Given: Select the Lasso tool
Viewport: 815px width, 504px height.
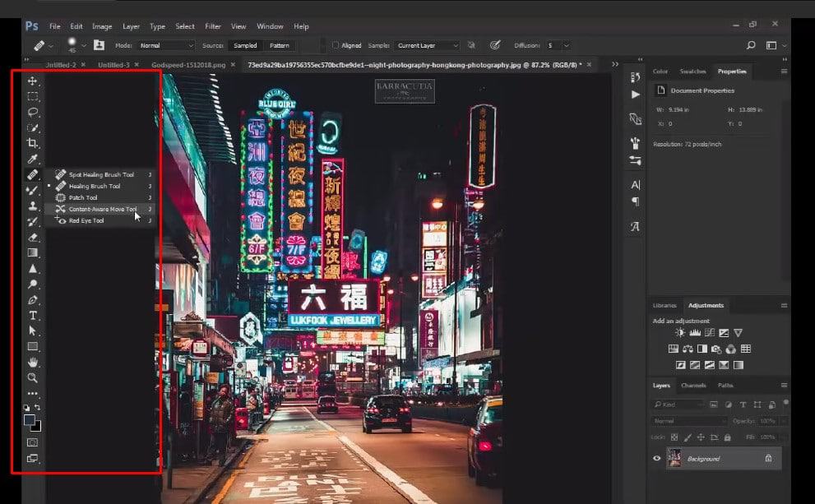Looking at the screenshot, I should point(32,113).
